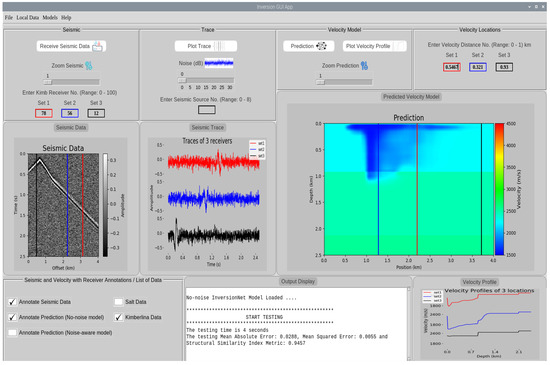Uncheck Annotate Seismic Data checkbox
The width and height of the screenshot is (550, 365).
coord(12,302)
